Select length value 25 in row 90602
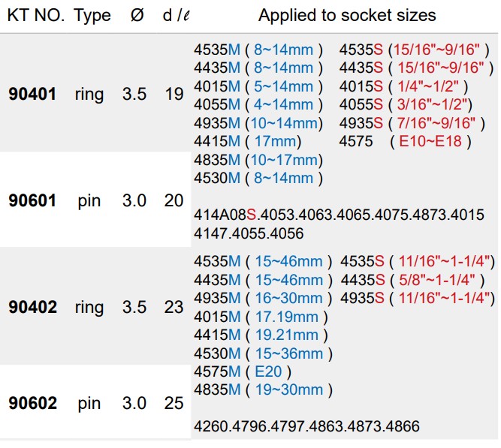Screen dimensions: 501x448 (174, 404)
